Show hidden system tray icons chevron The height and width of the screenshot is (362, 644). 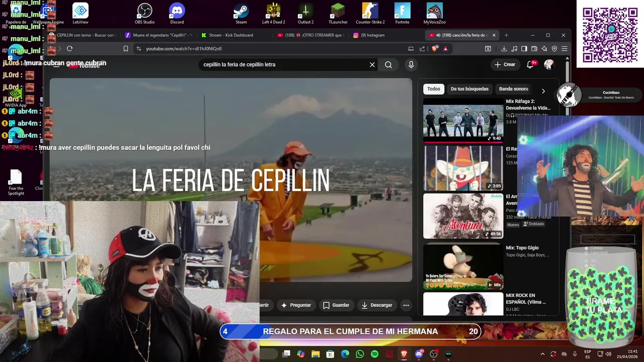tap(542, 354)
